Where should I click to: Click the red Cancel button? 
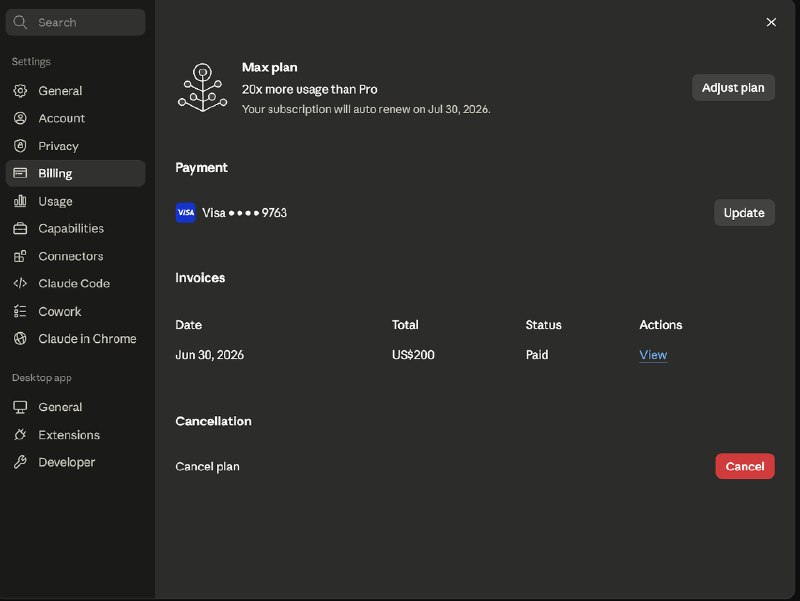pos(745,466)
